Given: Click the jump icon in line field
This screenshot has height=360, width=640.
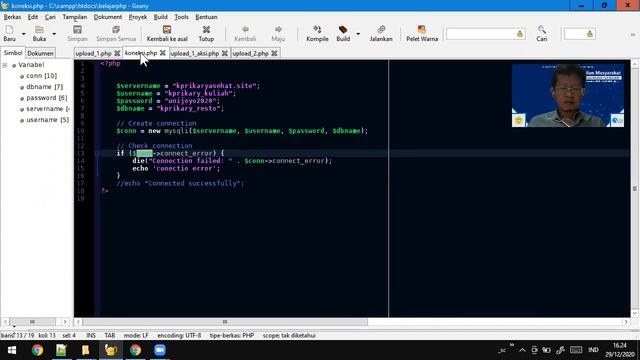Looking at the screenshot, I should [x=590, y=34].
